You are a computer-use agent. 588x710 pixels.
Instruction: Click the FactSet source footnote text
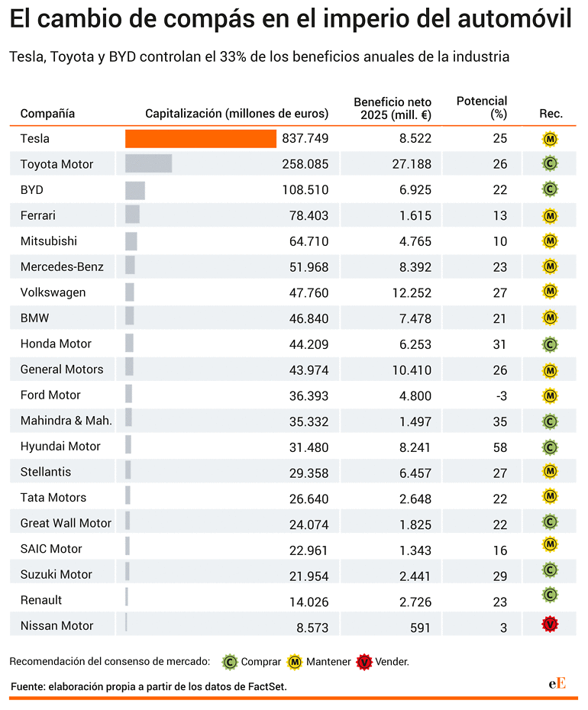pyautogui.click(x=149, y=686)
